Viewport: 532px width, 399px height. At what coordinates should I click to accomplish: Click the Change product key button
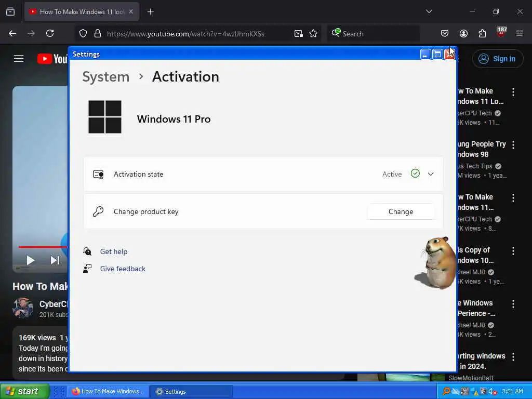coord(401,212)
